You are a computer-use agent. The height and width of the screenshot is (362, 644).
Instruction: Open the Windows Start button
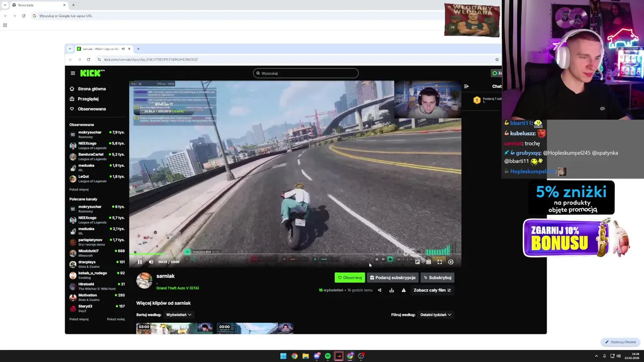click(283, 356)
